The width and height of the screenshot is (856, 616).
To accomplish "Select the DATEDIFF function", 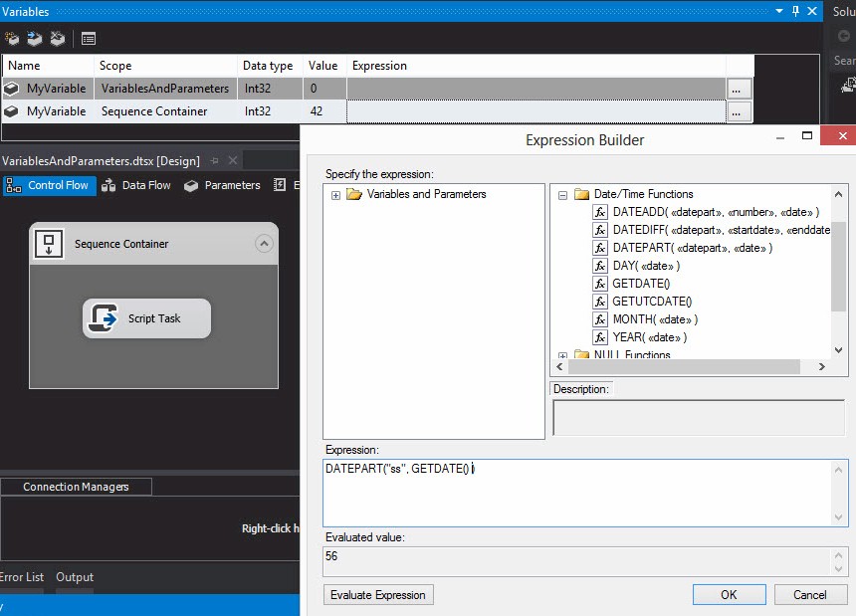I will point(722,230).
